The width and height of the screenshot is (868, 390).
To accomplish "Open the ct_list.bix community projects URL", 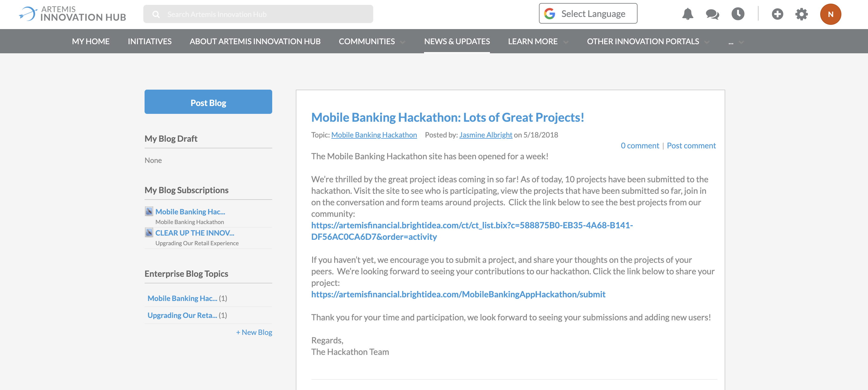I will click(472, 231).
